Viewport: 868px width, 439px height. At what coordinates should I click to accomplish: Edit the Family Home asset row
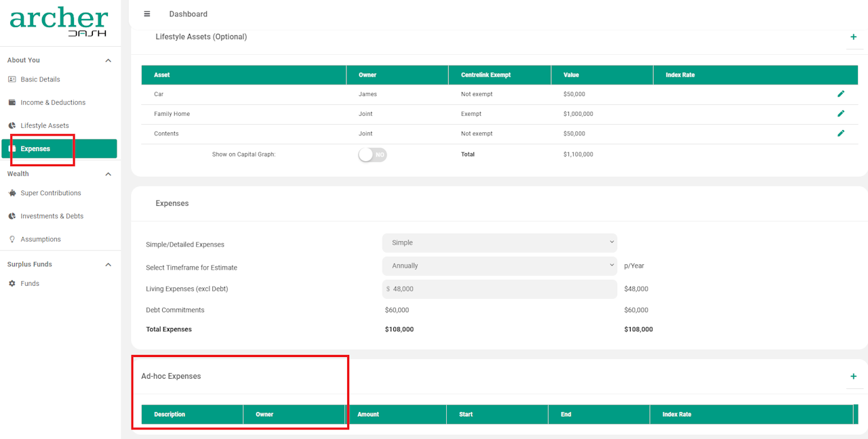[841, 114]
